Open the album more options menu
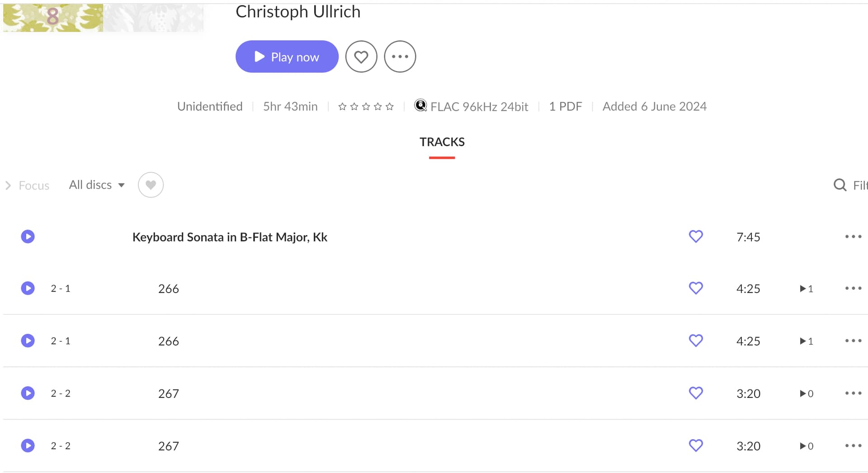The image size is (868, 473). point(400,57)
